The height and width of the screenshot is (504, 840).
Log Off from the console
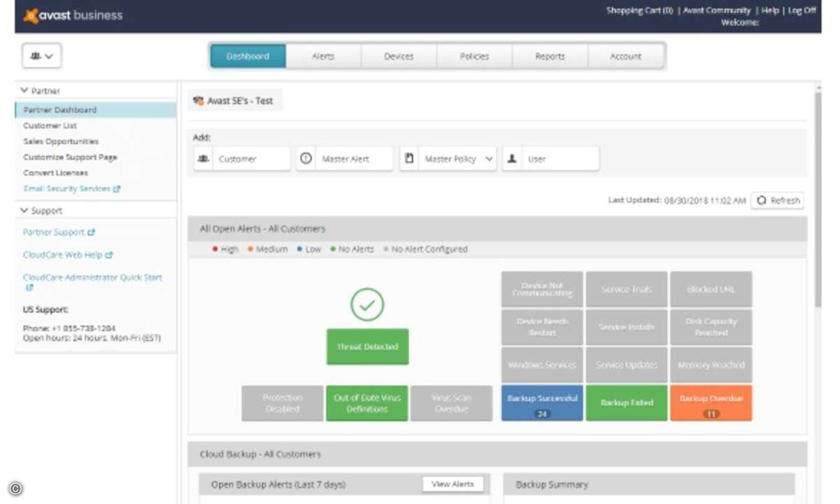pos(802,10)
